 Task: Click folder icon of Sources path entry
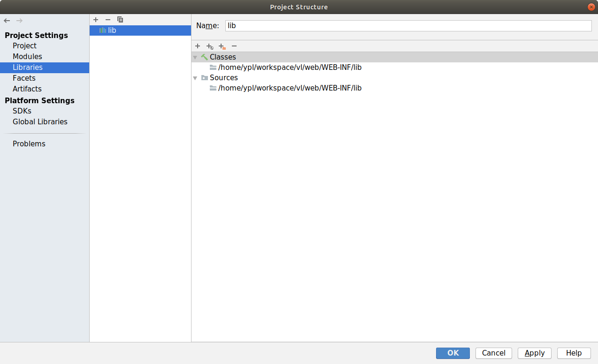tap(213, 88)
